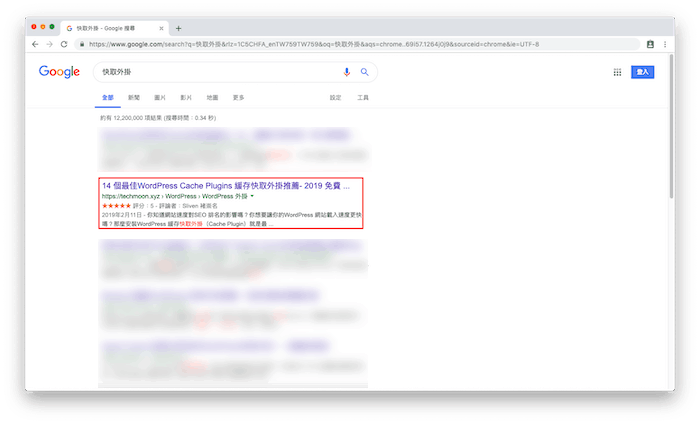Image resolution: width=700 pixels, height=424 pixels.
Task: Click the result count text '約有 12,200,000 項結果'
Action: [x=131, y=118]
